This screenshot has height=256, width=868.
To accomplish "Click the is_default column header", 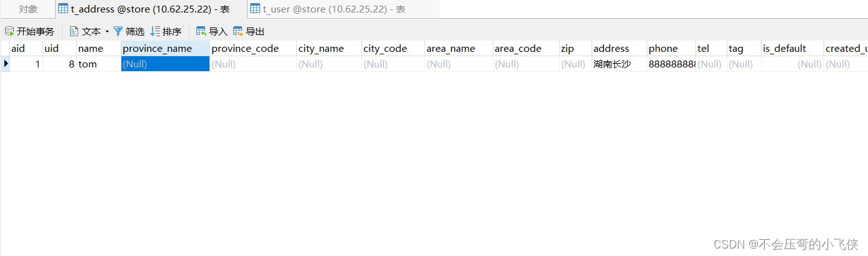I will tap(792, 48).
